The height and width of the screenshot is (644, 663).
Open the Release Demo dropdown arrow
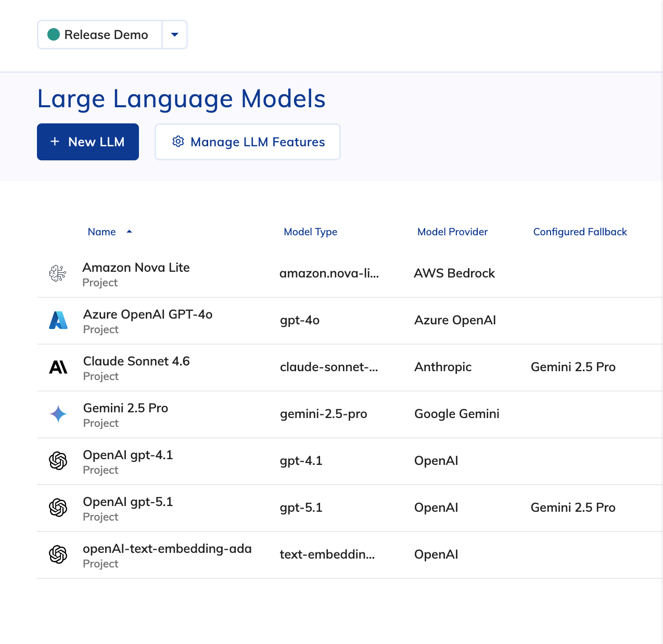175,35
